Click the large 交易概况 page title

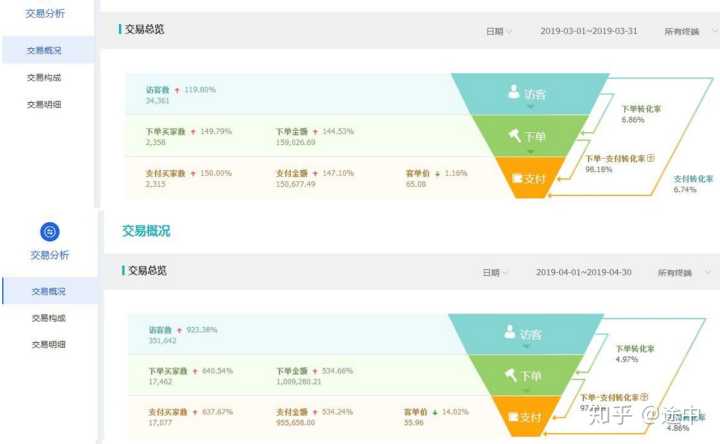146,230
